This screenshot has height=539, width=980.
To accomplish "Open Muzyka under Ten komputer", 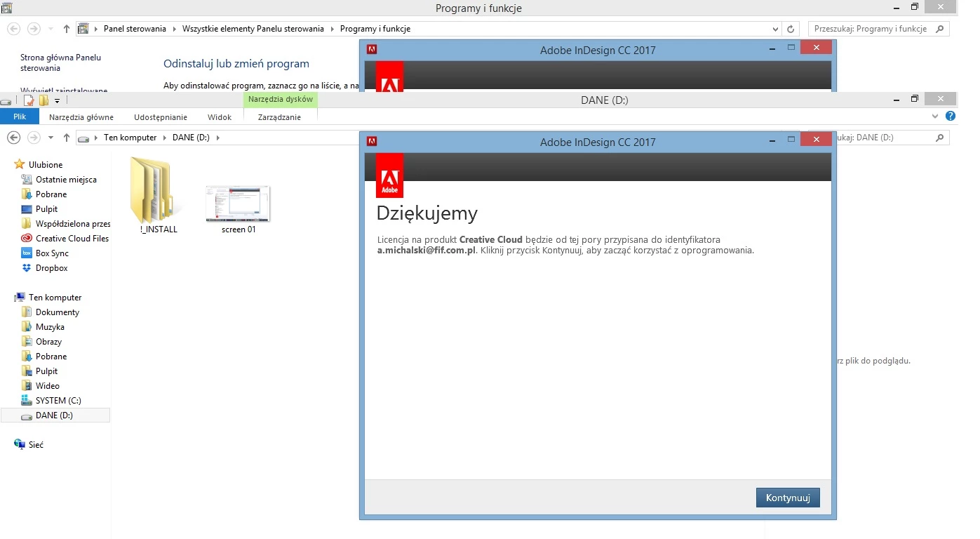I will coord(50,327).
